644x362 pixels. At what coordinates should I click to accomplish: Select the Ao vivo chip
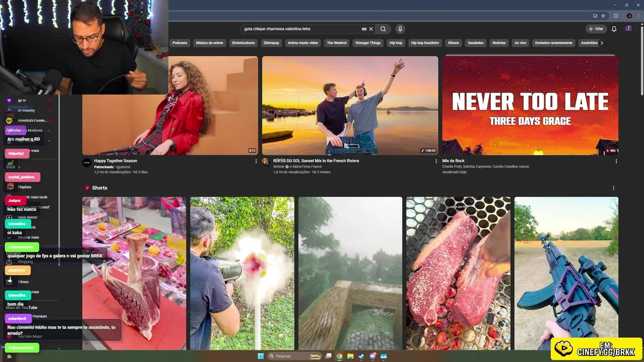[x=520, y=43]
